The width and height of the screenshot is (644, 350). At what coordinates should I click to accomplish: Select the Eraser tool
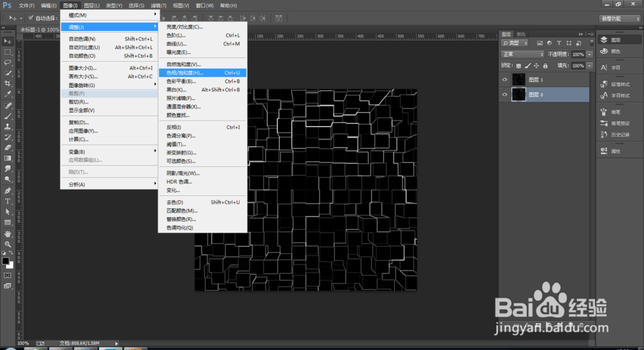(x=7, y=148)
